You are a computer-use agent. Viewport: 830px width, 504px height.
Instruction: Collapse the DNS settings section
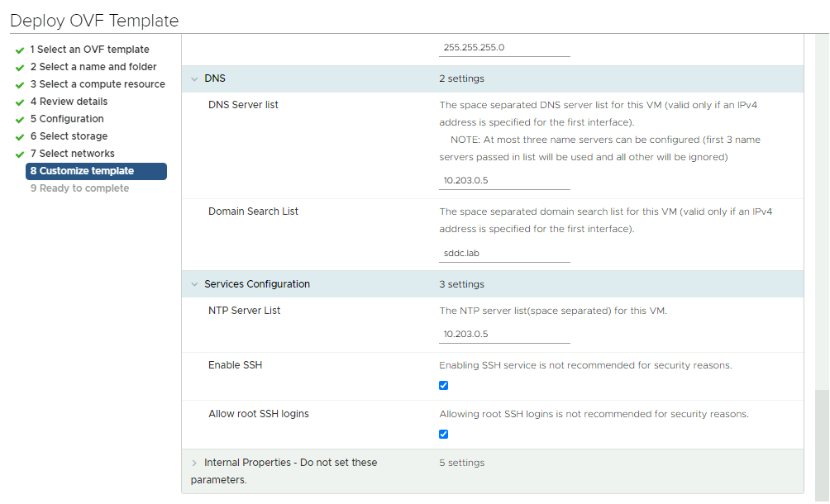tap(195, 79)
